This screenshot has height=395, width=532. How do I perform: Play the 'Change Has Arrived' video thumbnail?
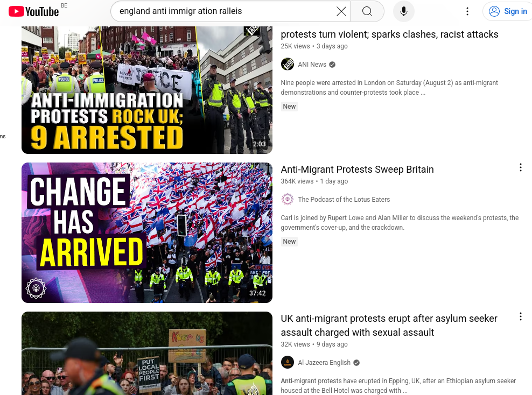pyautogui.click(x=147, y=232)
